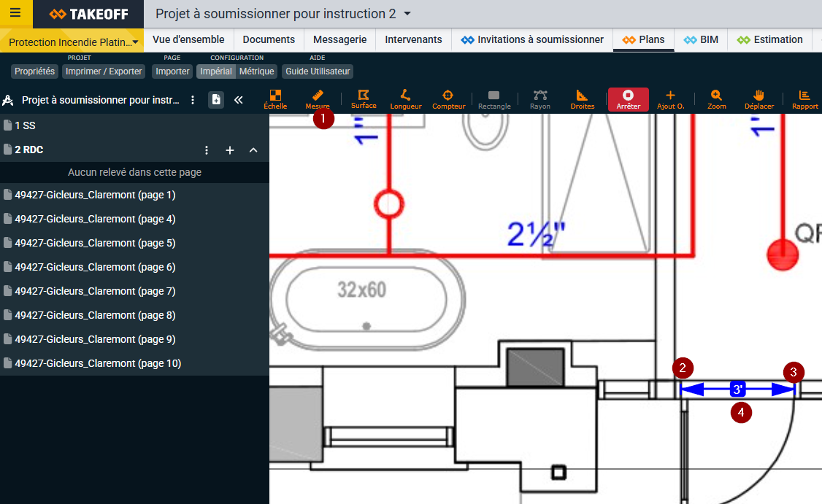Image resolution: width=822 pixels, height=504 pixels.
Task: Switch units to Impérial
Action: 216,71
